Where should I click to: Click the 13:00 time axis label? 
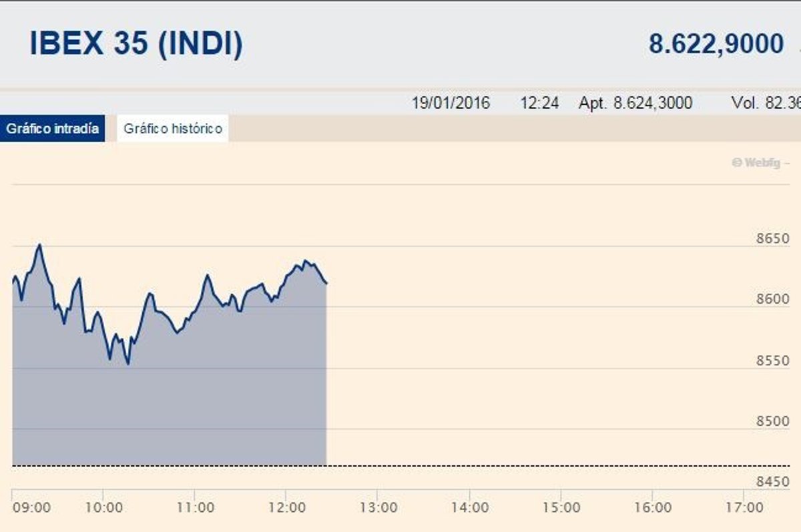point(378,507)
